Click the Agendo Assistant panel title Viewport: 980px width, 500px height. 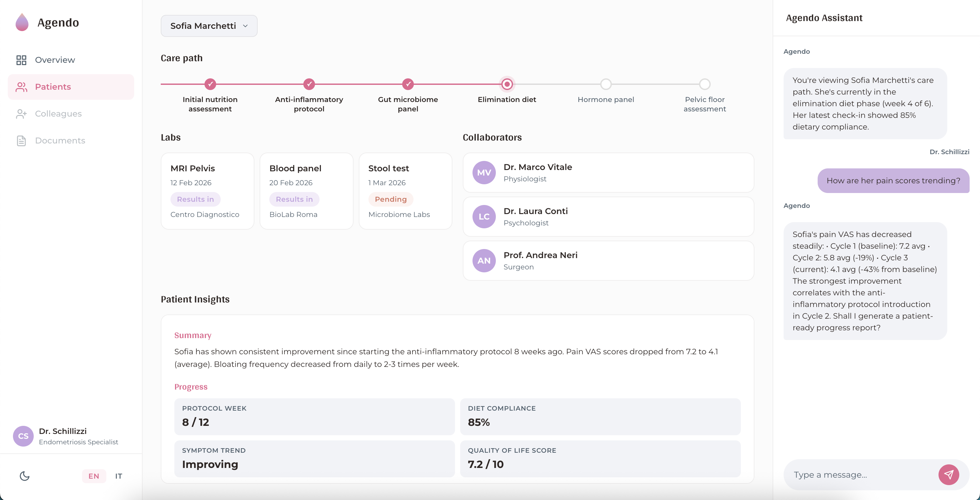click(x=824, y=18)
